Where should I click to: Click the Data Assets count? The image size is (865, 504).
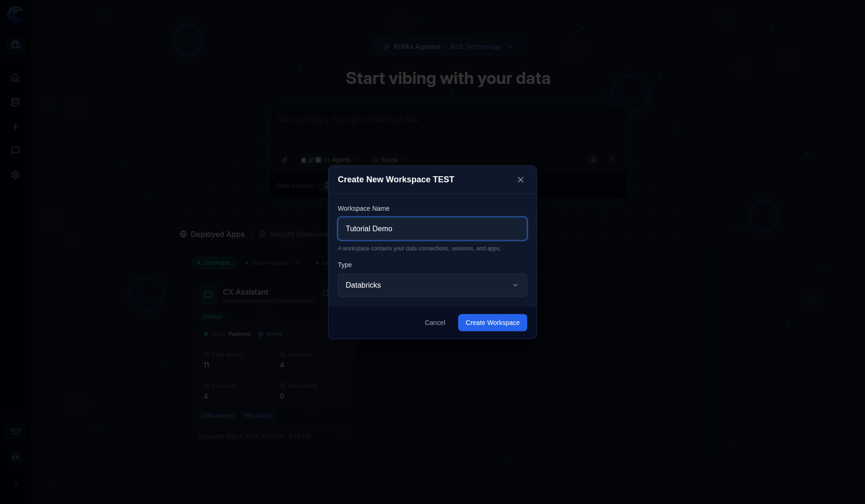206,365
